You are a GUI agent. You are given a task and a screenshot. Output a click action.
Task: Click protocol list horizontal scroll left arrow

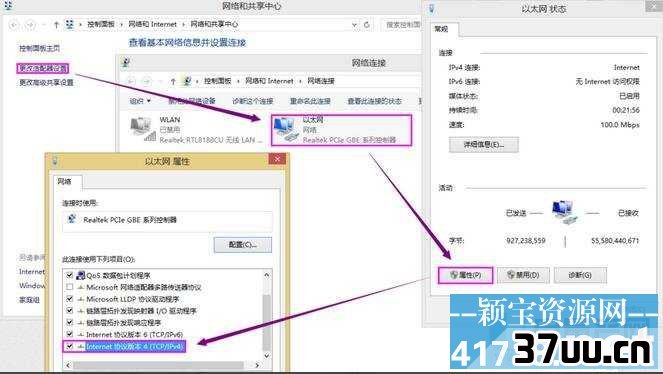pos(68,365)
